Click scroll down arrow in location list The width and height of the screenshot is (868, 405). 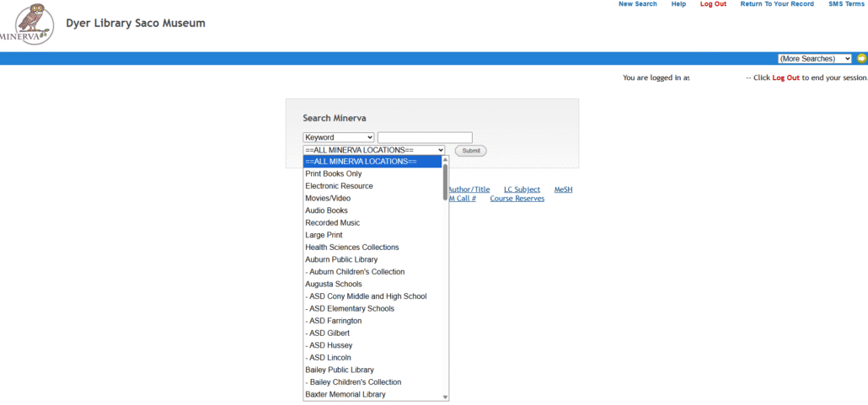445,396
